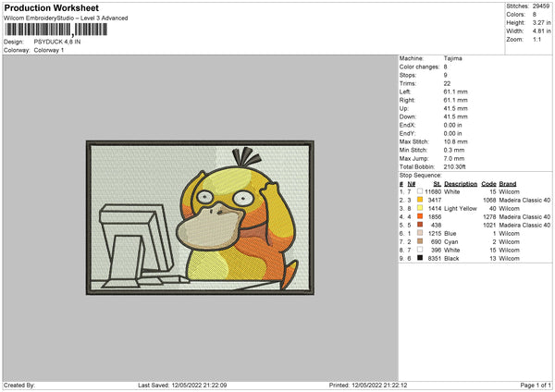Screen dimensions: 555x392
Task: Select the Color changes label
Action: click(x=419, y=67)
